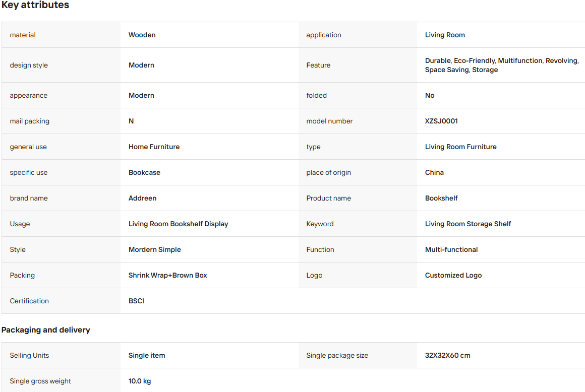585x392 pixels.
Task: Select the Shrink Wrap+Brown Box packing value
Action: [167, 276]
